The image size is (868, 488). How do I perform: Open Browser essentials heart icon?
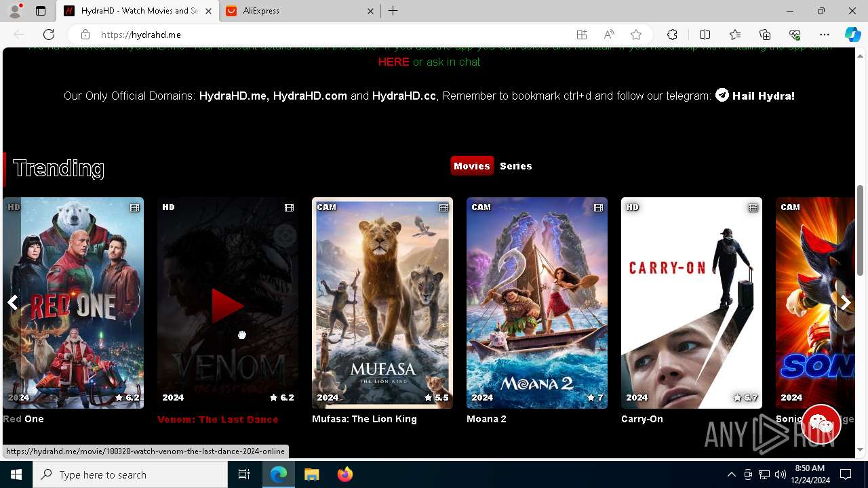point(795,35)
